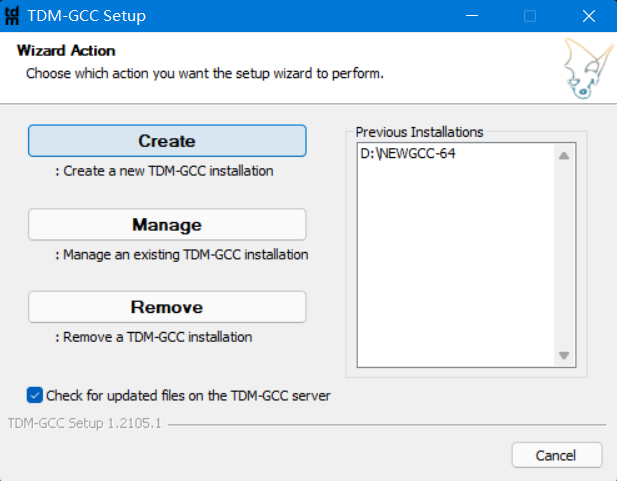Click the Wizard Action heading
The image size is (617, 481).
tap(66, 51)
